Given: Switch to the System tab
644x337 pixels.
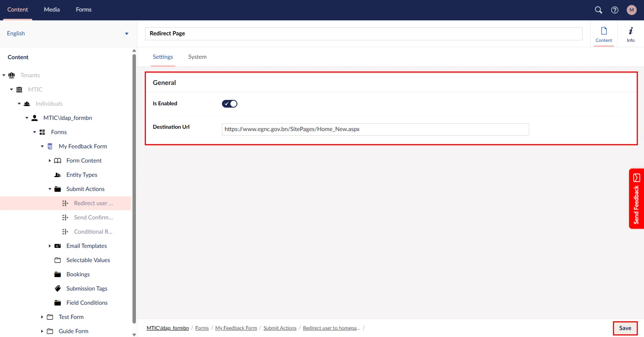Looking at the screenshot, I should [197, 57].
